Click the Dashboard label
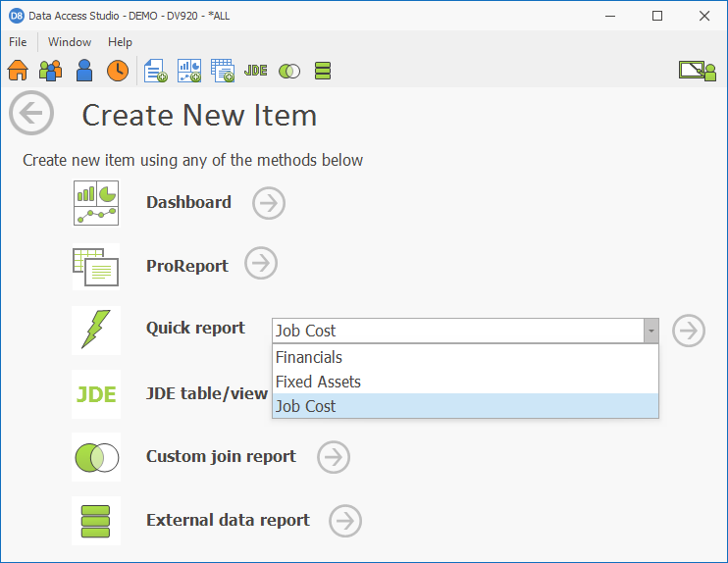 click(x=188, y=202)
